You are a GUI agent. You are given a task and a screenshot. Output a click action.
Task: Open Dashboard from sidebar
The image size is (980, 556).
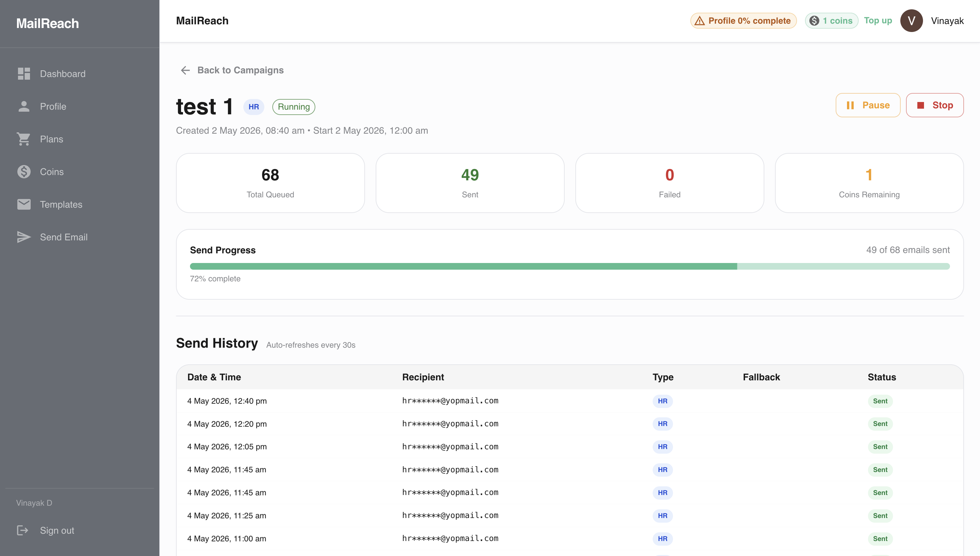click(x=79, y=74)
